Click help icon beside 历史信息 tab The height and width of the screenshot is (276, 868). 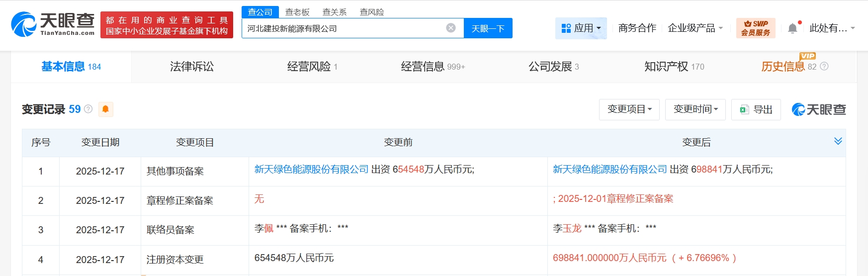pos(824,67)
